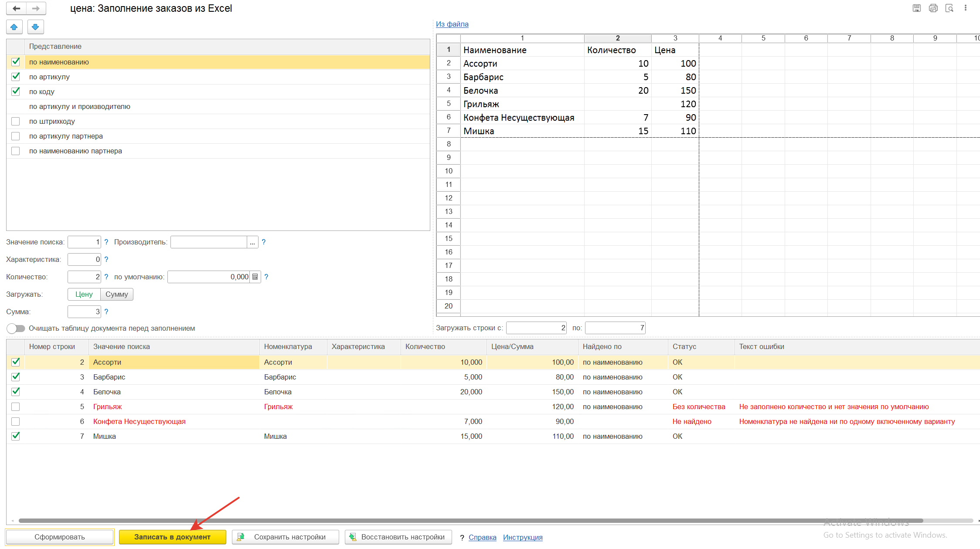Click 'Найдено по' column header

tap(623, 346)
